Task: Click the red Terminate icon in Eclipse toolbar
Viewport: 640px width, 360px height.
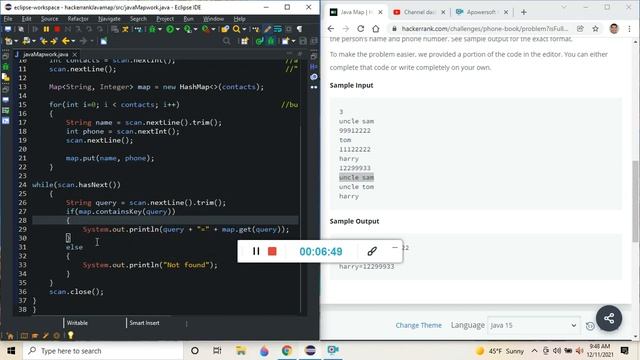Action: (57, 29)
